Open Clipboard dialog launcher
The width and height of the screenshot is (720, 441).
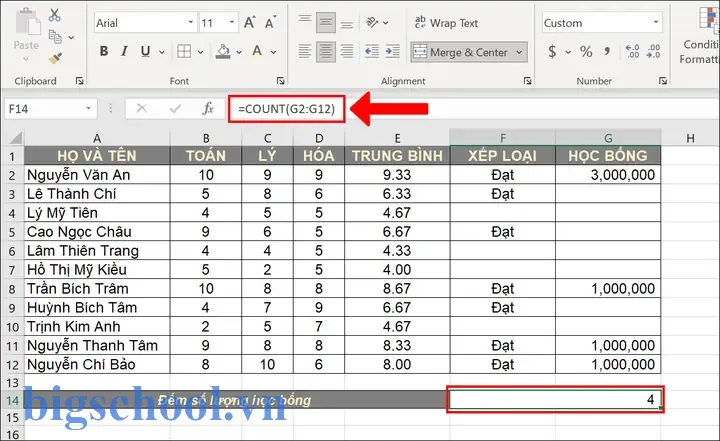point(79,81)
